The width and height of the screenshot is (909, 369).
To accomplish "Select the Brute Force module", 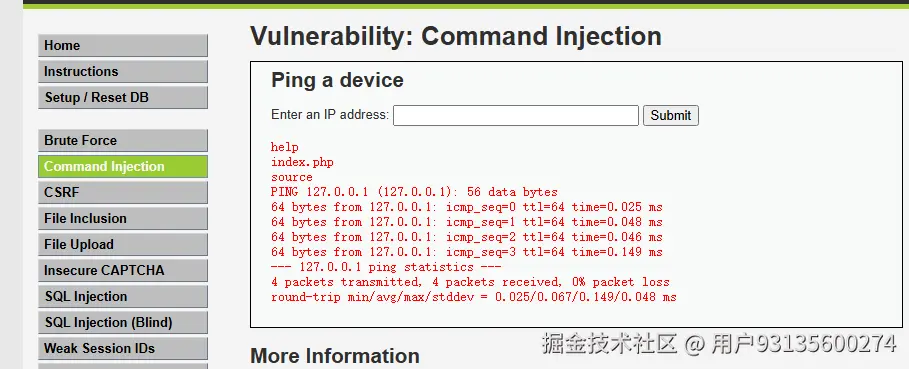I will (123, 140).
